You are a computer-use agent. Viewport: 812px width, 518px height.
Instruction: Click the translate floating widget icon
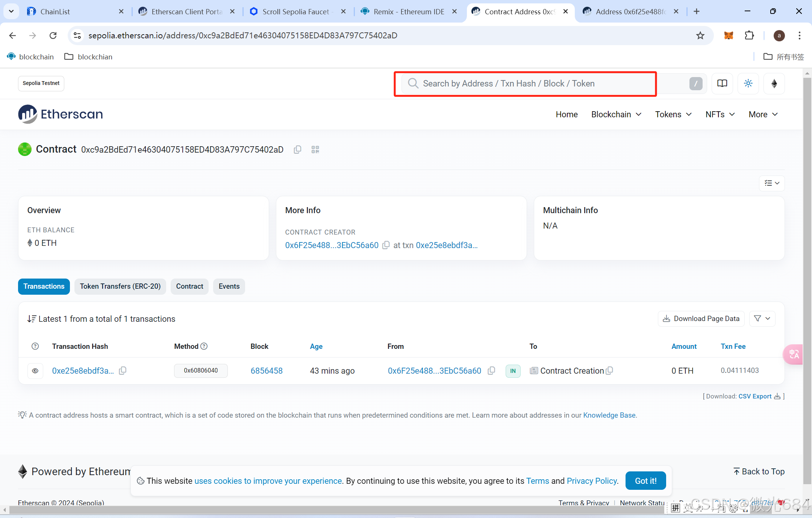[x=794, y=354]
